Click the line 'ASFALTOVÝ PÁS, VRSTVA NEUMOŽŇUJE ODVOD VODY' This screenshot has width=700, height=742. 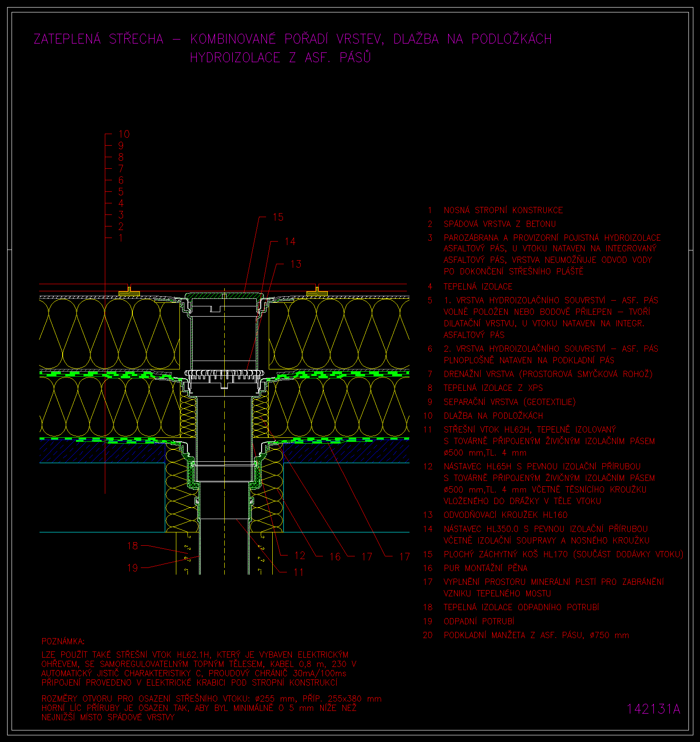tap(548, 260)
